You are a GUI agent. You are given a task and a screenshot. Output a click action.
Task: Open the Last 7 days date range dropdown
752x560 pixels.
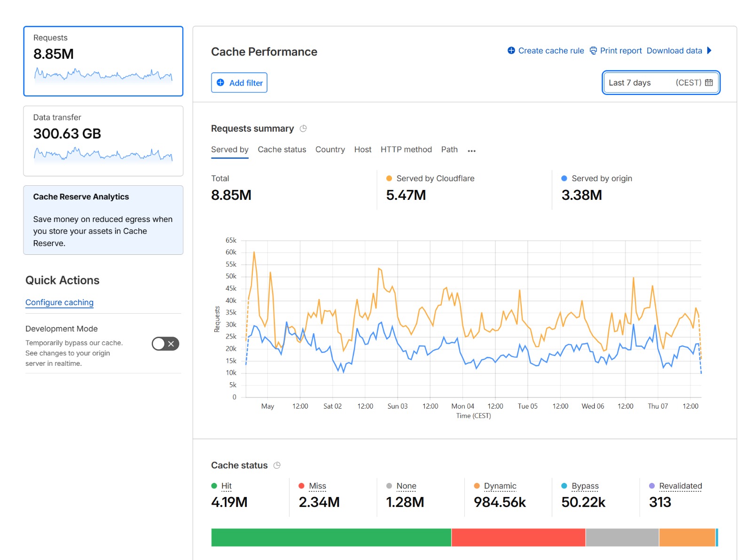[661, 83]
